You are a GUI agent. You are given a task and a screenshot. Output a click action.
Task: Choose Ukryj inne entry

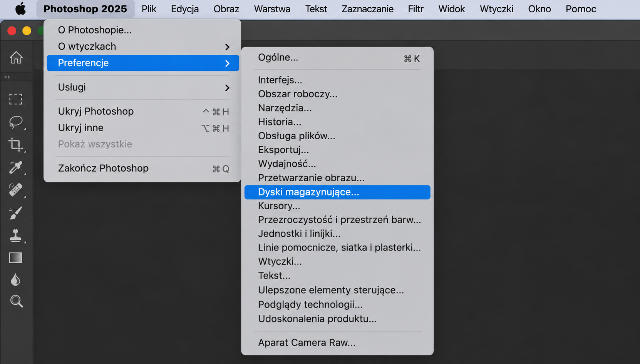143,128
